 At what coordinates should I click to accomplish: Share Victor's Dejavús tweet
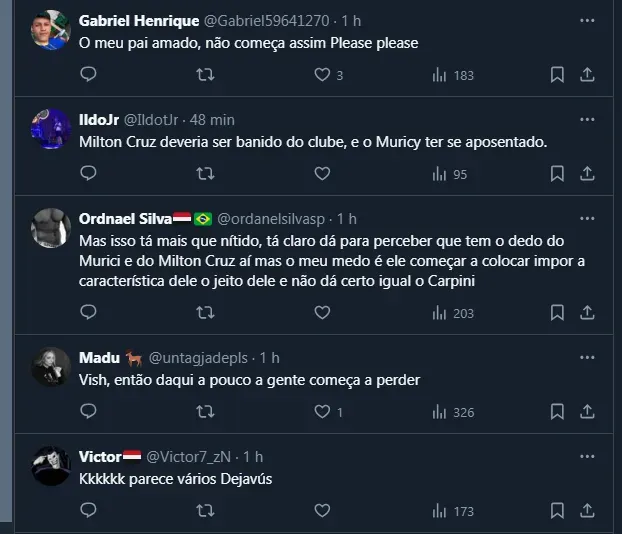[588, 511]
